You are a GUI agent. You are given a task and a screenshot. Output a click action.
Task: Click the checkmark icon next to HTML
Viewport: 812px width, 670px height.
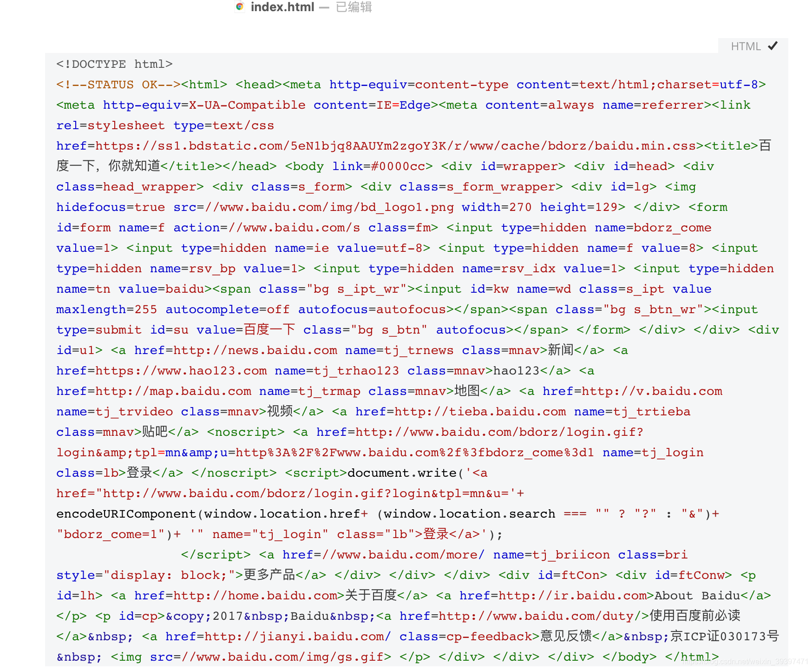click(773, 46)
